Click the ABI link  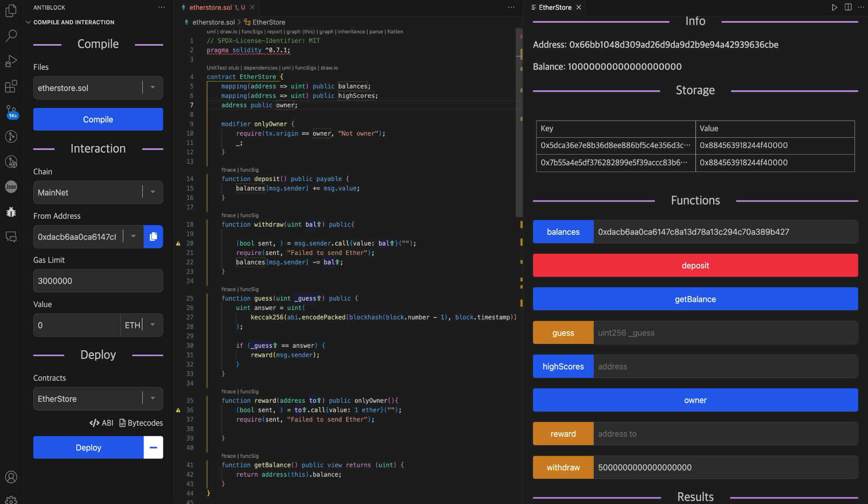point(102,423)
